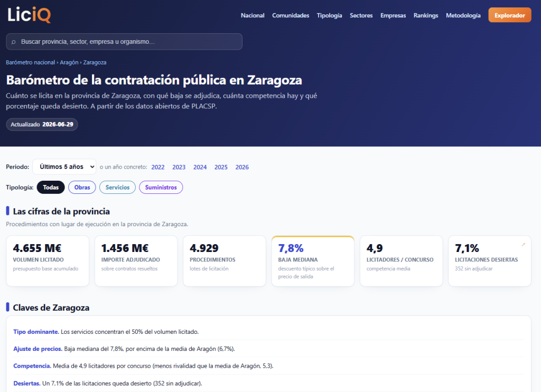Click the LiciQ logo

pos(30,15)
